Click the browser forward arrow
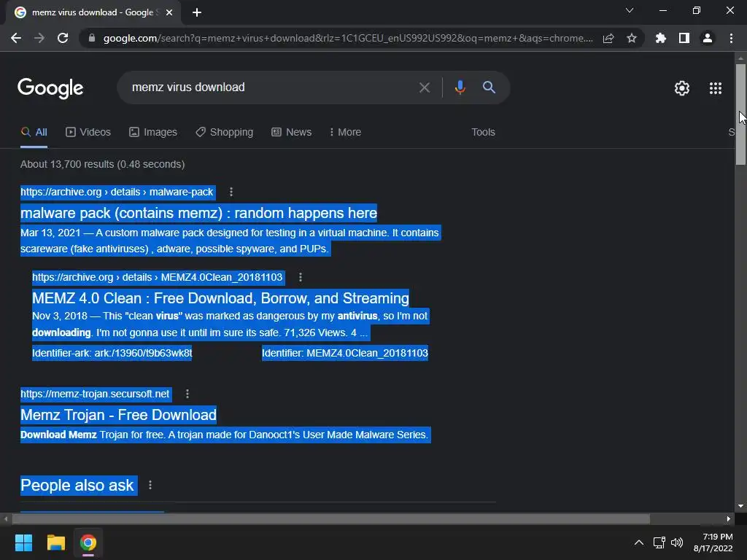 [39, 38]
